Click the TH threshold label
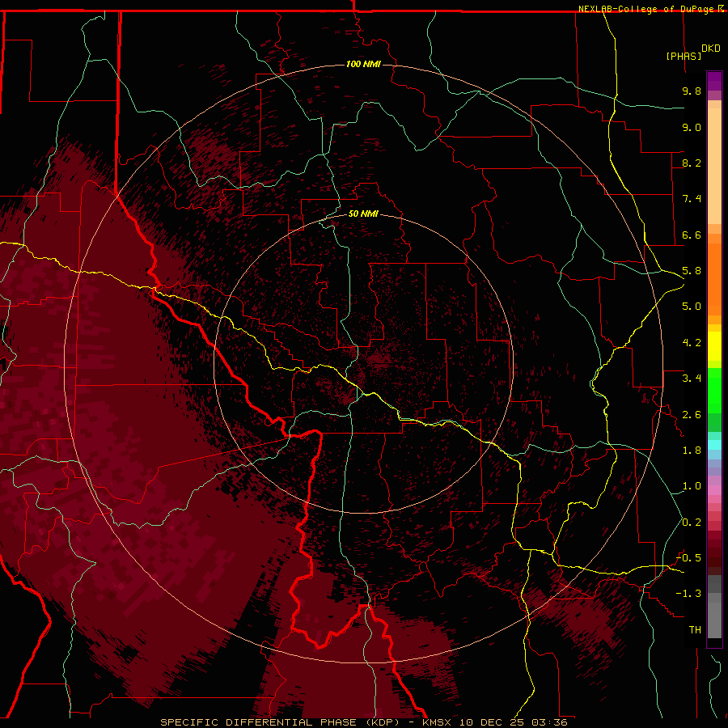The width and height of the screenshot is (728, 728). click(695, 630)
